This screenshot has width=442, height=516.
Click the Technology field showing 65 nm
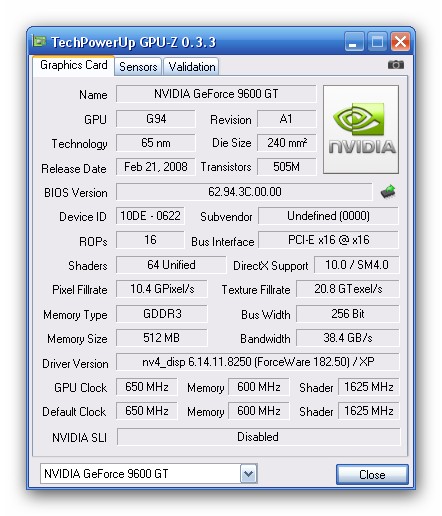coord(156,143)
